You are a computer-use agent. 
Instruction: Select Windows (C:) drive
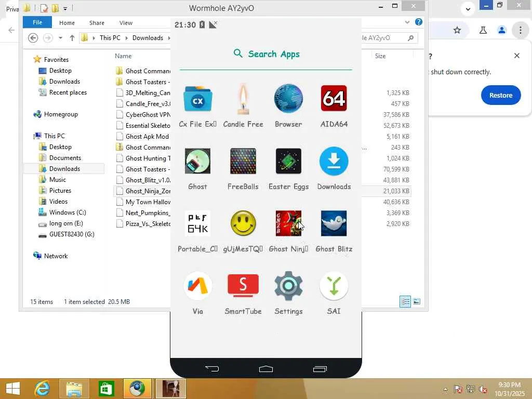pyautogui.click(x=67, y=212)
